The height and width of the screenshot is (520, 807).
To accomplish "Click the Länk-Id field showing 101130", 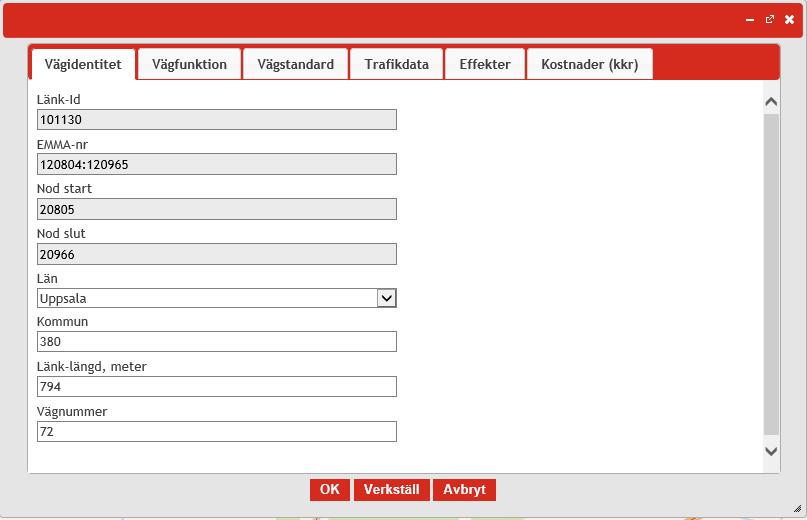I will tap(217, 119).
